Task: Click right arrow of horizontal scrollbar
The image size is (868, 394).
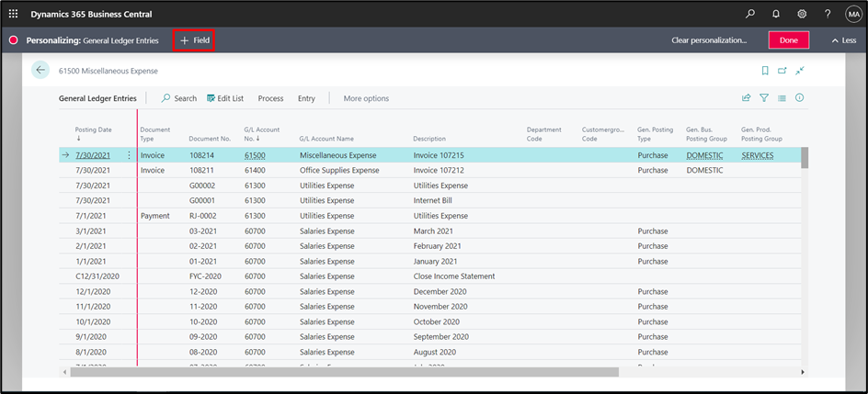Action: (804, 373)
